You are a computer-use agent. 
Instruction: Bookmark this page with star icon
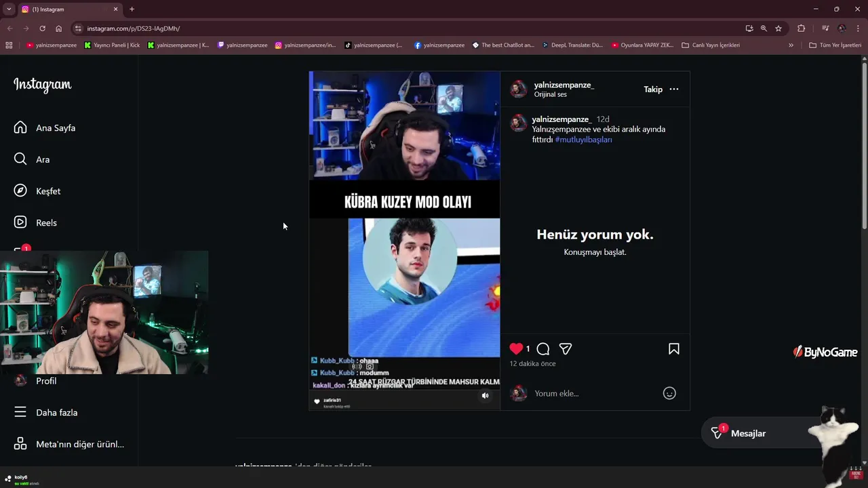pos(778,28)
